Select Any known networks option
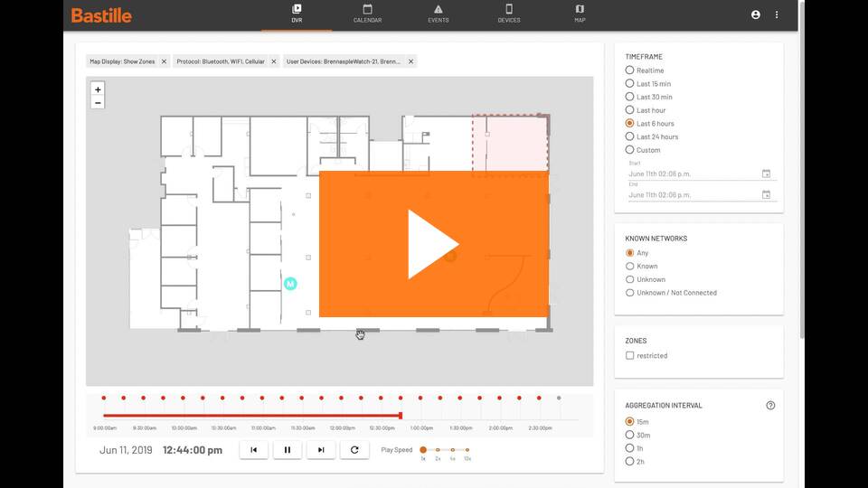The height and width of the screenshot is (488, 868). coord(629,253)
